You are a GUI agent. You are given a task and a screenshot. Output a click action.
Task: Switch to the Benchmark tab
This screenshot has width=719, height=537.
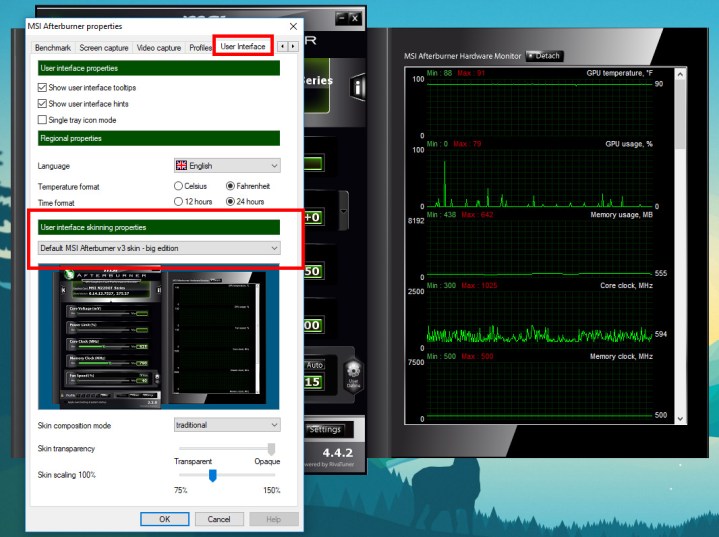coord(52,48)
